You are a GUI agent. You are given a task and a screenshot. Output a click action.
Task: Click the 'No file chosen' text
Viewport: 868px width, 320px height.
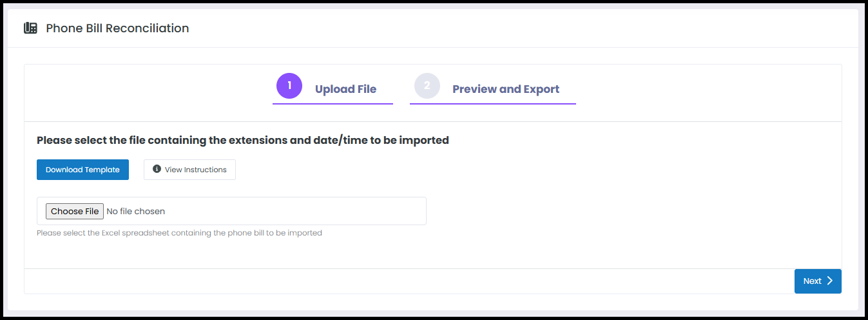point(135,211)
